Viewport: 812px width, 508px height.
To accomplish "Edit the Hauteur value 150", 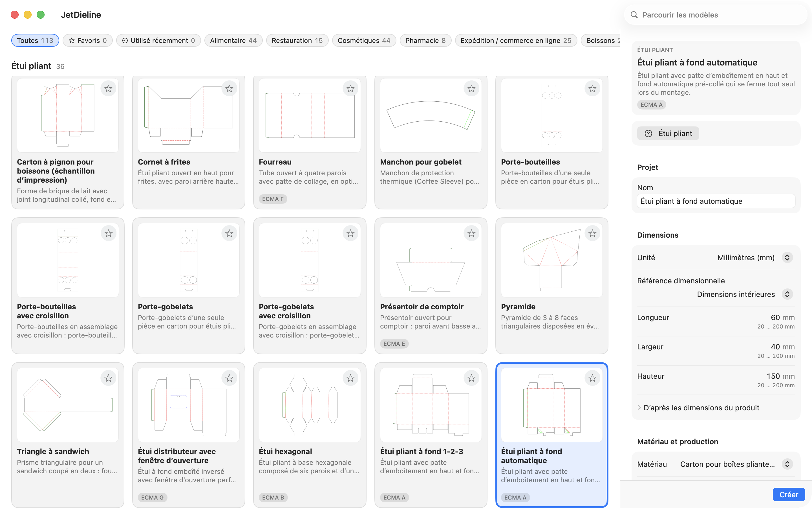I will (x=773, y=376).
